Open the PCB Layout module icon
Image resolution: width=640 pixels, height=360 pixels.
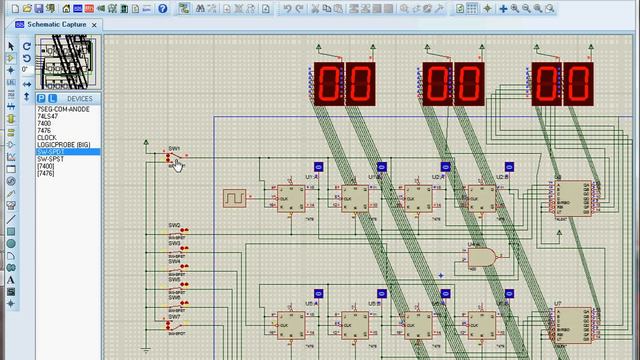pos(89,8)
